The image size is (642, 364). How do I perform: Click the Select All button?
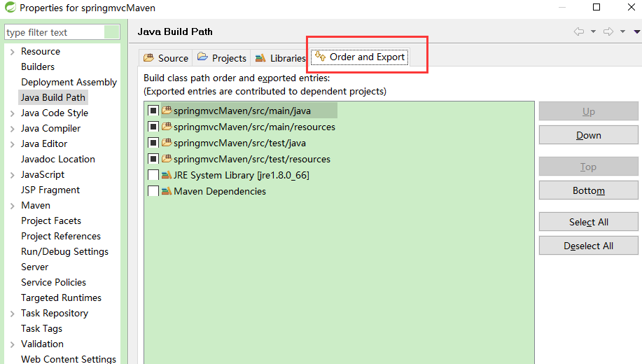[x=588, y=222]
